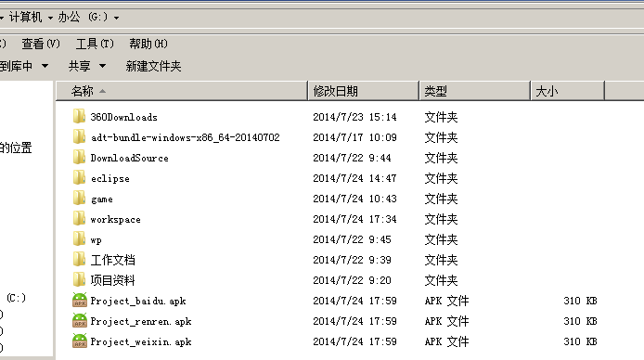644x360 pixels.
Task: Open the 包含到库中 dropdown arrow
Action: [x=45, y=66]
